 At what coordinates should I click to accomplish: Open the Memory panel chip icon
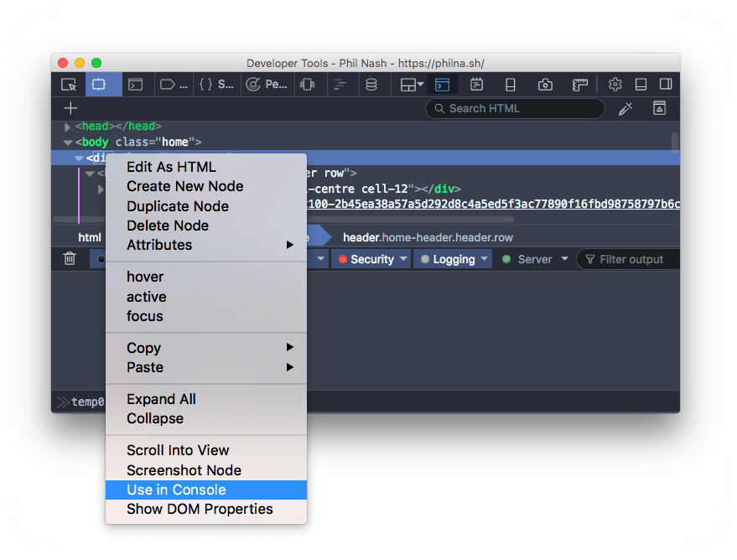308,85
